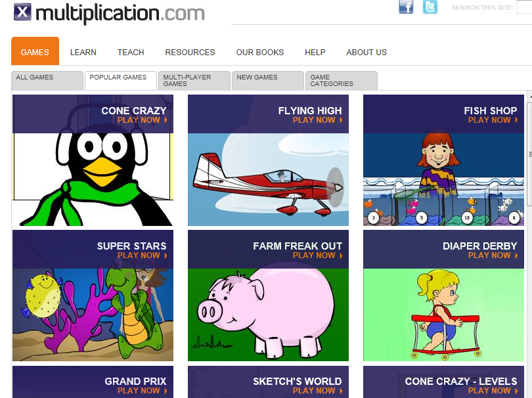Open the Learn menu item
The width and height of the screenshot is (532, 398).
(x=83, y=53)
